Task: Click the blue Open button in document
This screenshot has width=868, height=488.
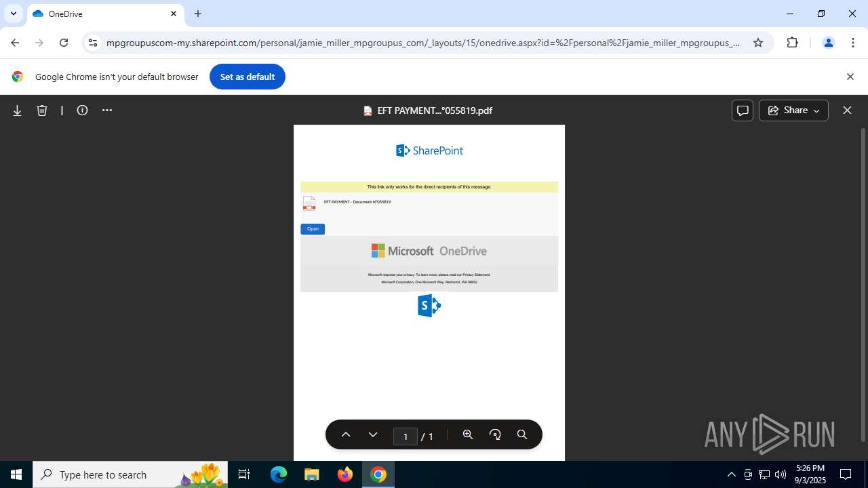Action: 313,229
